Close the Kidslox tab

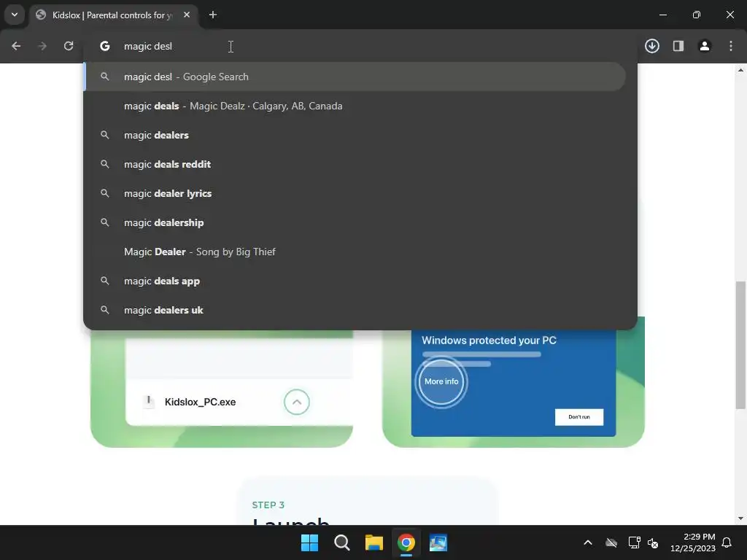pyautogui.click(x=187, y=15)
